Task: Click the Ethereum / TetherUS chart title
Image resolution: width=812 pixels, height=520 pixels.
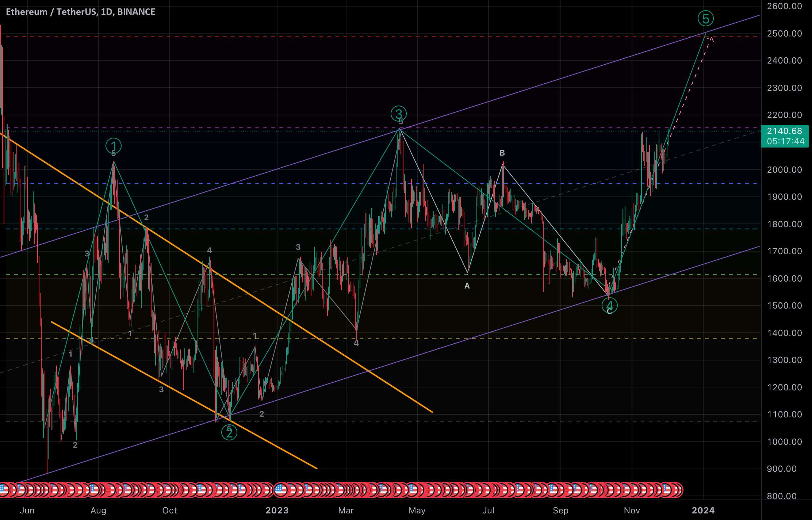Action: coord(80,12)
